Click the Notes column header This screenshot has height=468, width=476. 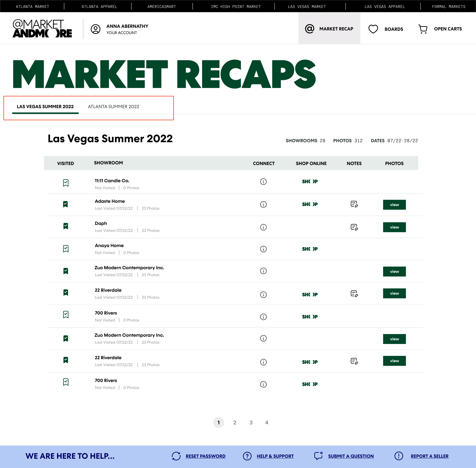pyautogui.click(x=354, y=163)
